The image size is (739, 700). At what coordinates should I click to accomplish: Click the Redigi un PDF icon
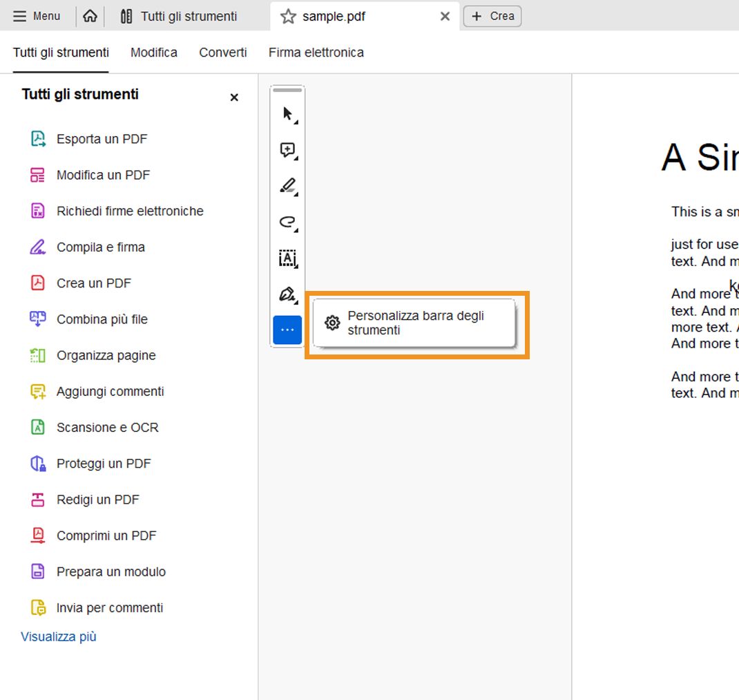pos(38,500)
